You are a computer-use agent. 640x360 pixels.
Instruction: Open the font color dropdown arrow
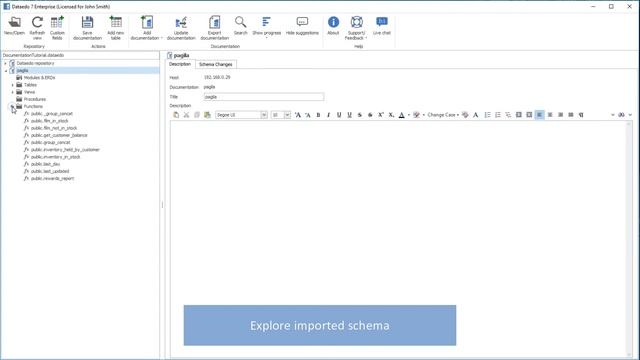[409, 115]
